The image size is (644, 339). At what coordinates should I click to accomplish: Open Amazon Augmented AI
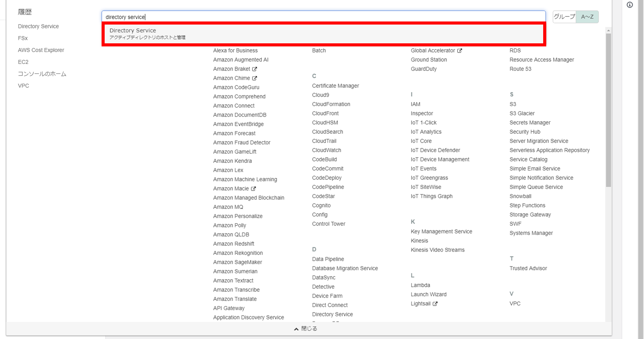pos(241,60)
